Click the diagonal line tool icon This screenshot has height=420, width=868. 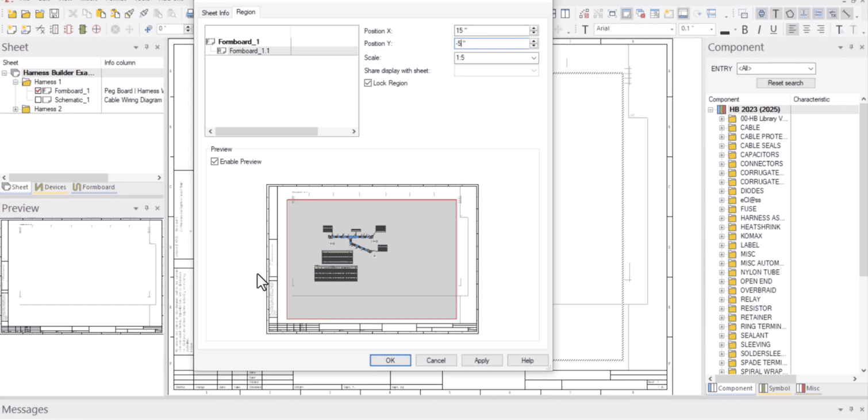[847, 14]
